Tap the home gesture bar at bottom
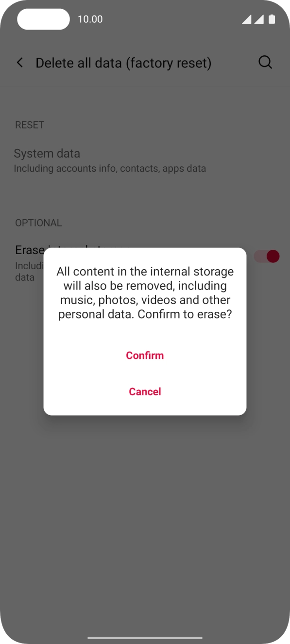This screenshot has height=644, width=290. [x=145, y=638]
